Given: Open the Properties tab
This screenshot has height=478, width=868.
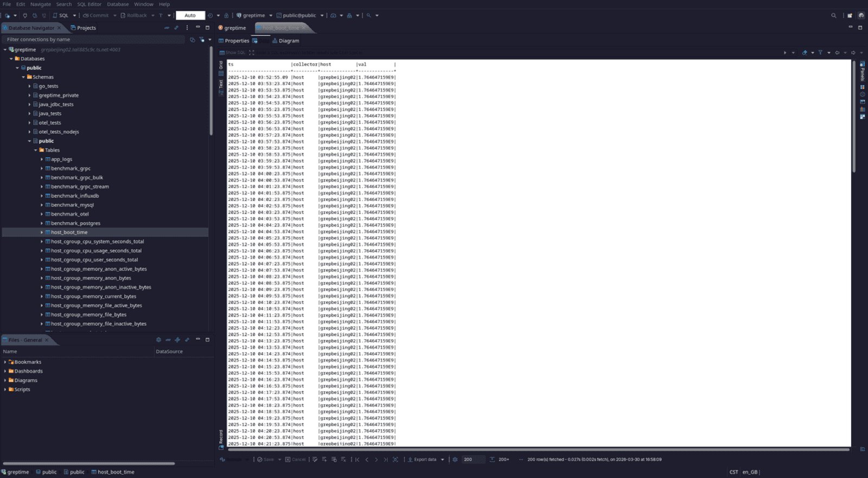Looking at the screenshot, I should [234, 41].
